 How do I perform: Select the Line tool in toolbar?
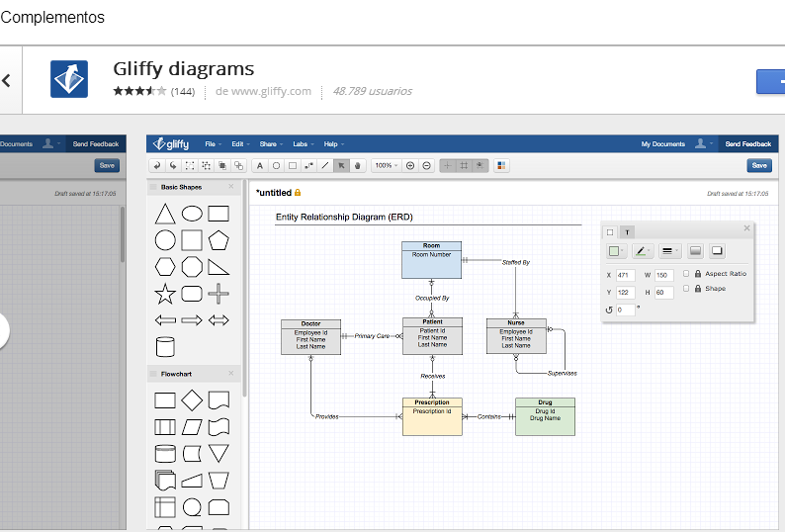click(325, 165)
